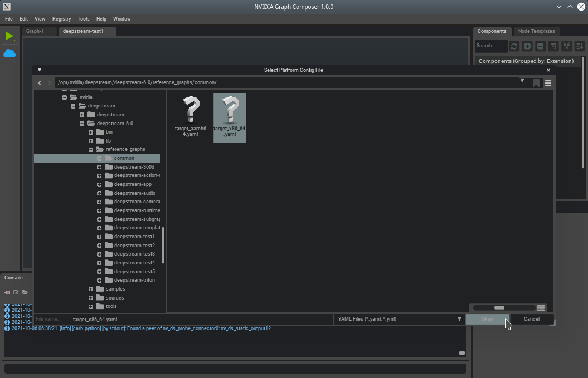Click the clear console icon
Viewport: 588px width, 378px height.
click(7, 292)
